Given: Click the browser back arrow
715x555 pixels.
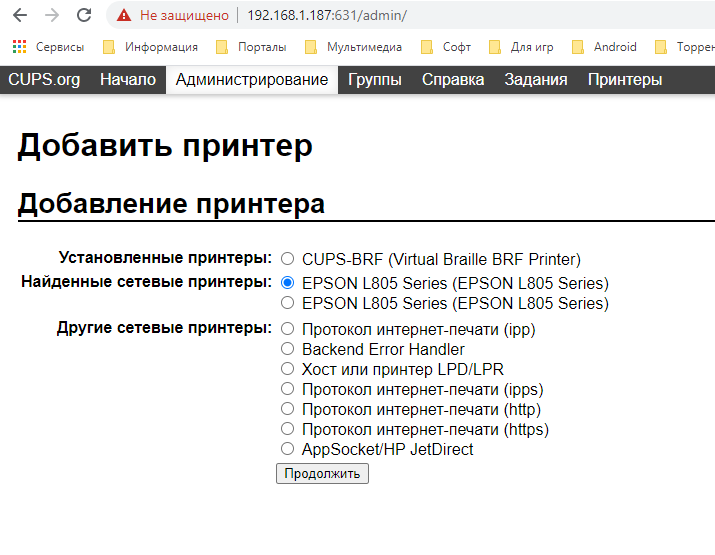Looking at the screenshot, I should [x=20, y=16].
